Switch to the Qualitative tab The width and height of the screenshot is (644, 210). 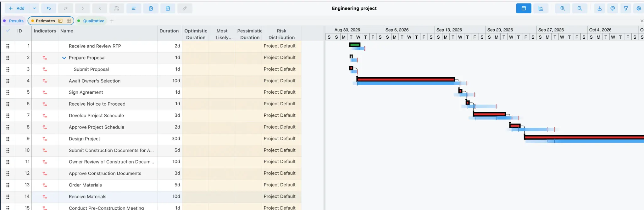pyautogui.click(x=94, y=21)
